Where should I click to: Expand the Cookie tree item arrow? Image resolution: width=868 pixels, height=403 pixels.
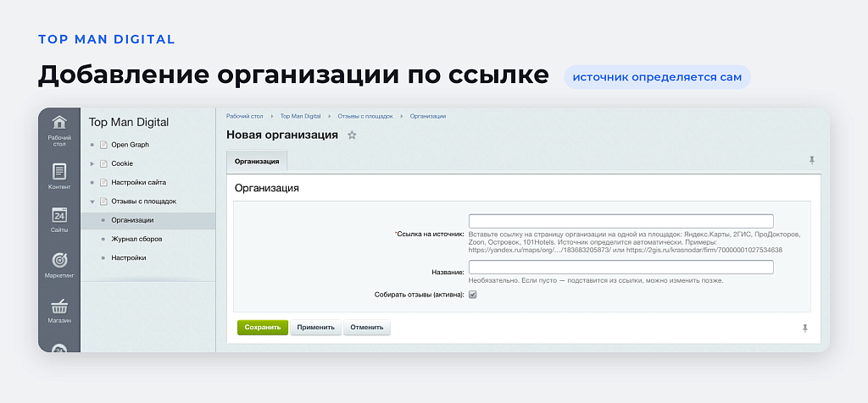(92, 163)
